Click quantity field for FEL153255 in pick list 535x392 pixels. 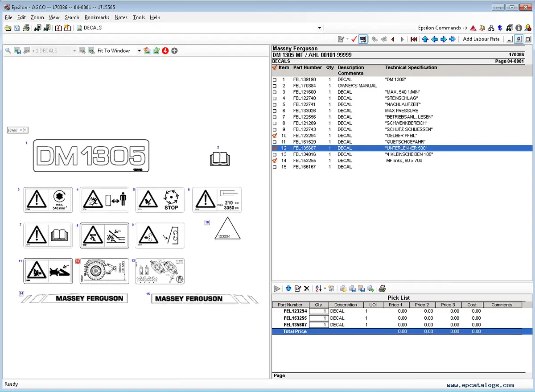pos(318,318)
